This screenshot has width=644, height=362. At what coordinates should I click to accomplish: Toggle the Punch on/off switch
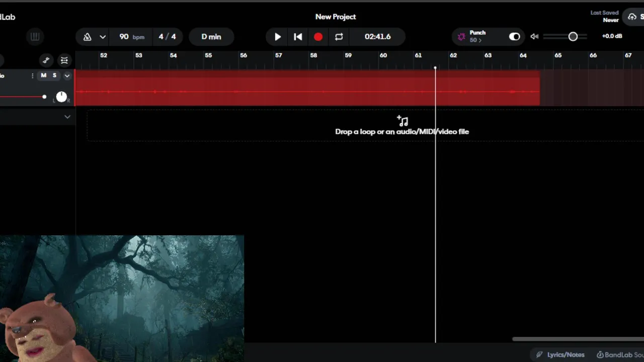pyautogui.click(x=514, y=37)
